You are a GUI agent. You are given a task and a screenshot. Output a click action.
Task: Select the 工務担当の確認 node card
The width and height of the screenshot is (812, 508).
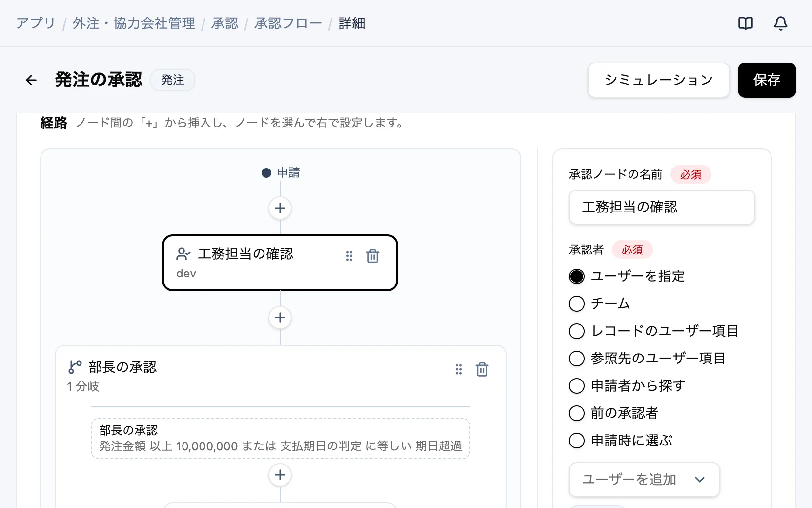280,263
